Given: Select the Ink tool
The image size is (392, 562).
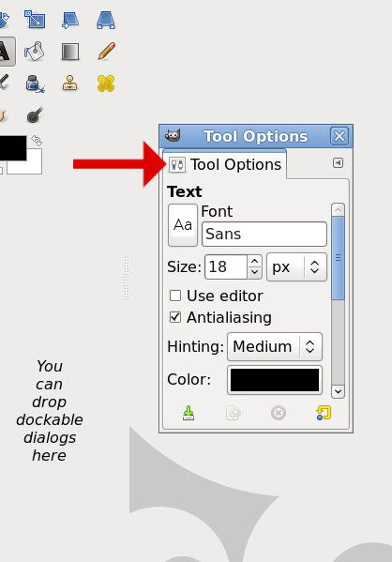Looking at the screenshot, I should click(x=35, y=84).
